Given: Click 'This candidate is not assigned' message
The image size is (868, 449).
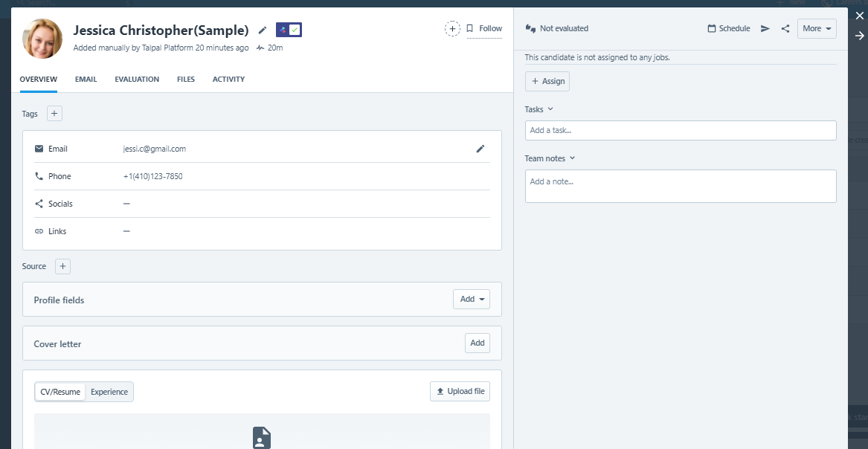Looking at the screenshot, I should coord(597,57).
